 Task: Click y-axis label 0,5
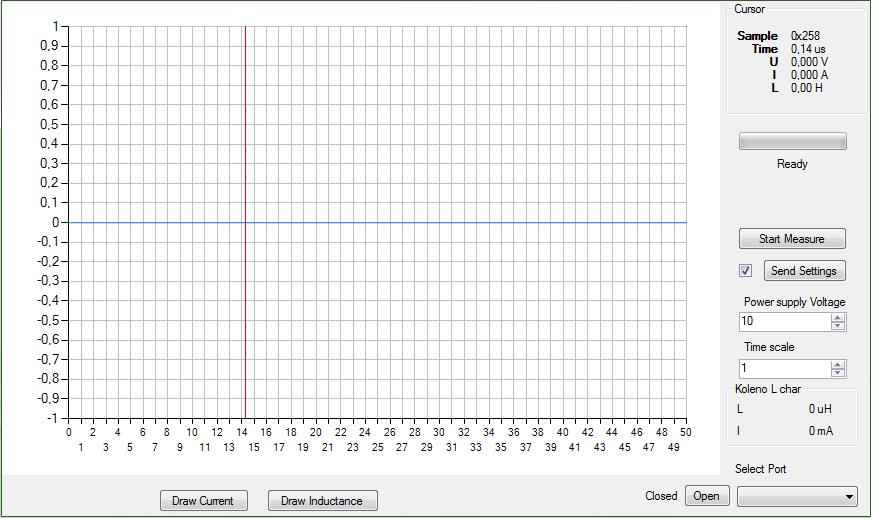coord(49,124)
